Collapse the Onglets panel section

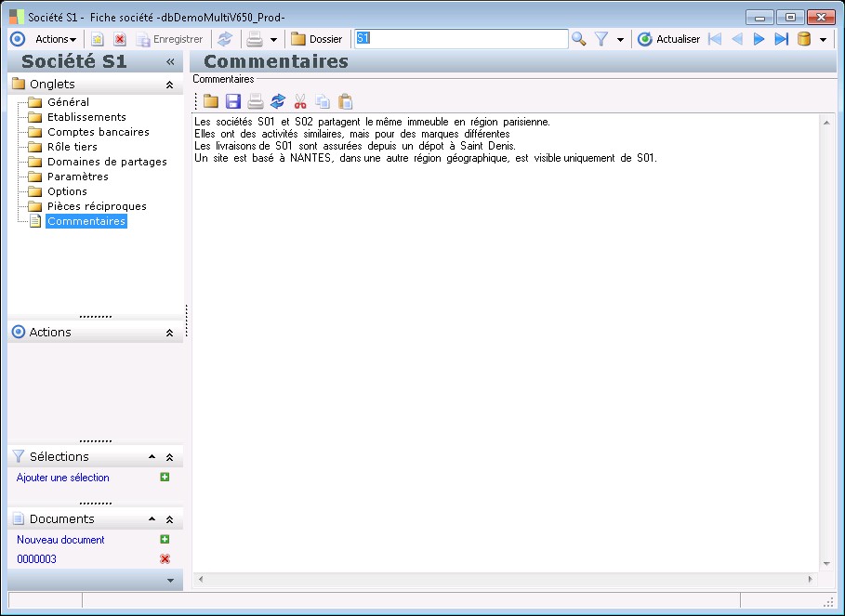pyautogui.click(x=169, y=85)
